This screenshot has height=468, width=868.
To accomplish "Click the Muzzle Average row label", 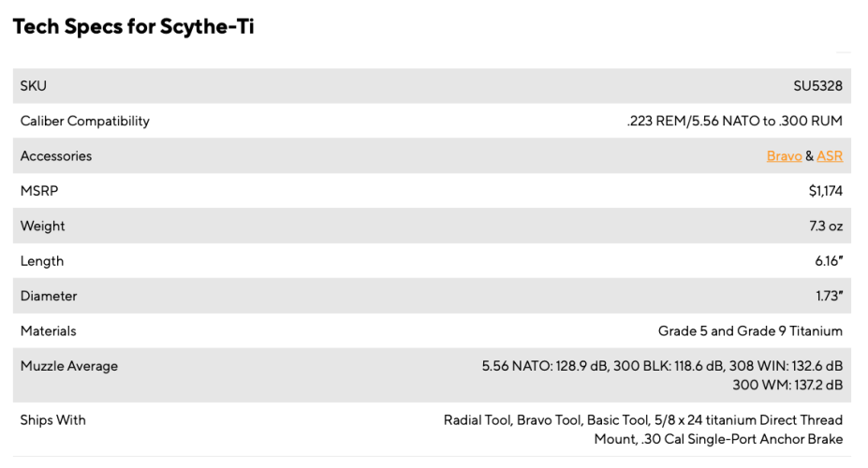I will (x=69, y=366).
